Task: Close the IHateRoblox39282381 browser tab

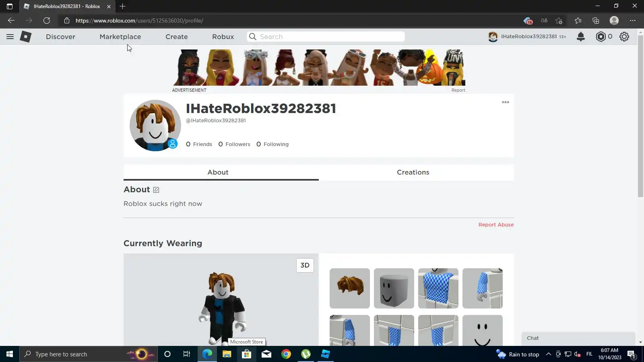Action: (109, 6)
